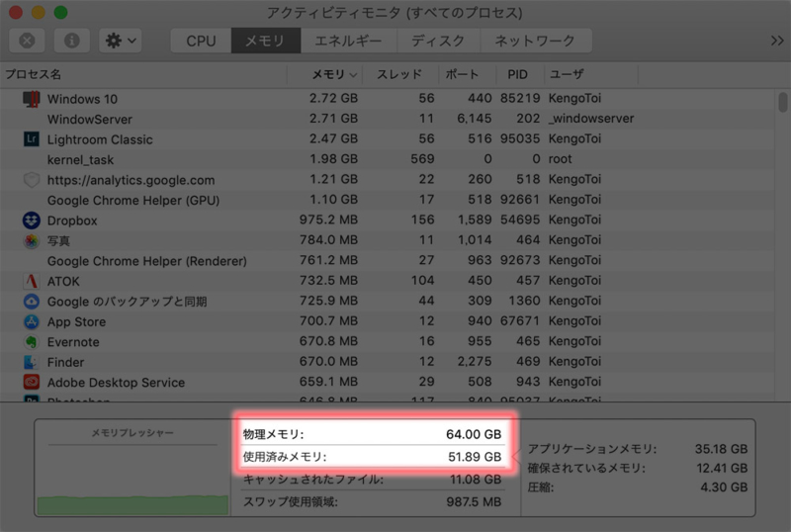
Task: Click the 2.72 GB memory value
Action: [x=333, y=98]
